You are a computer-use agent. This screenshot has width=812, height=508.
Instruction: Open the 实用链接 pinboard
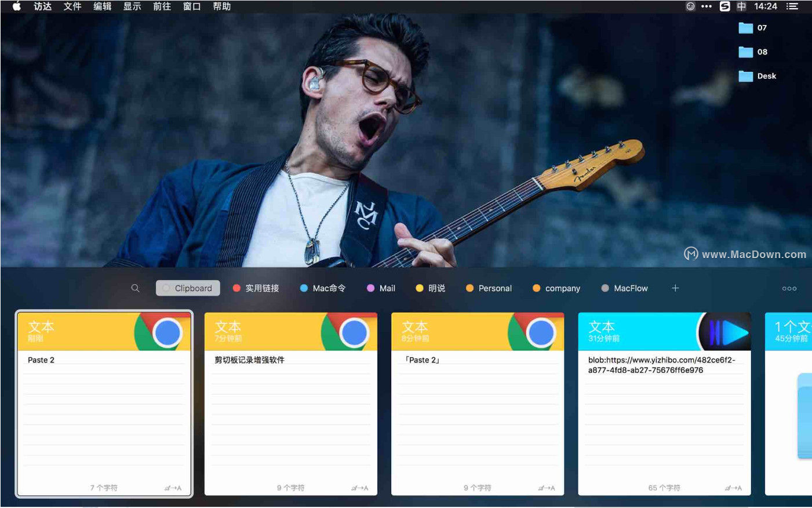256,288
